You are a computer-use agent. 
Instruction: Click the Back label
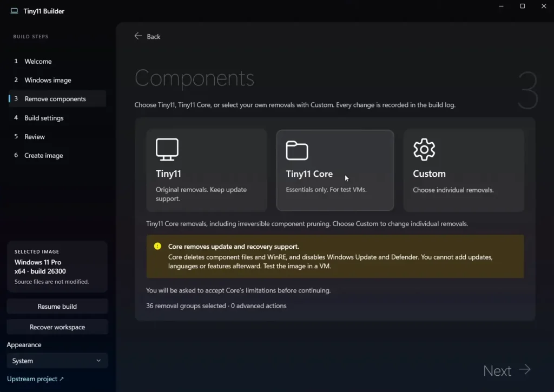(x=153, y=37)
